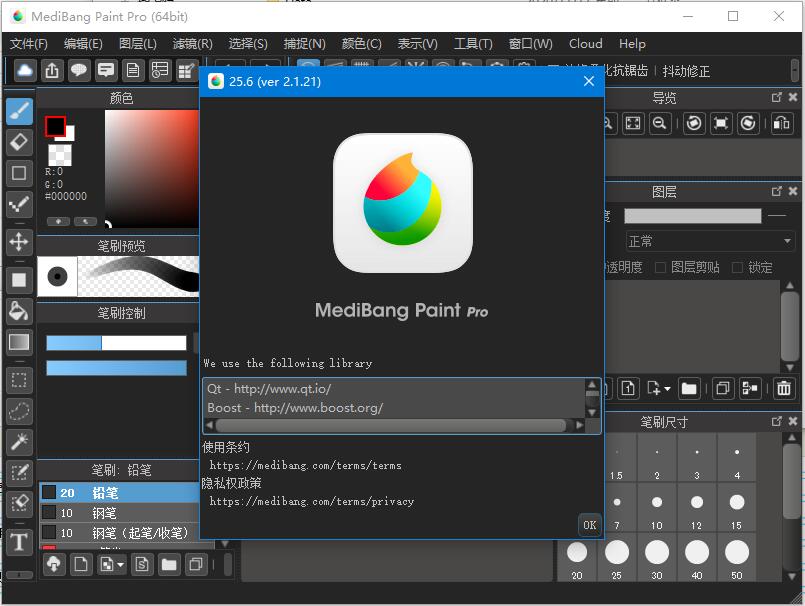Pick the Bucket fill tool

[19, 311]
